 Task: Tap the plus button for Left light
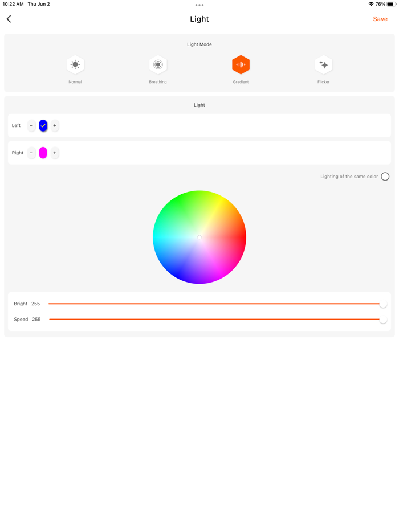tap(55, 125)
